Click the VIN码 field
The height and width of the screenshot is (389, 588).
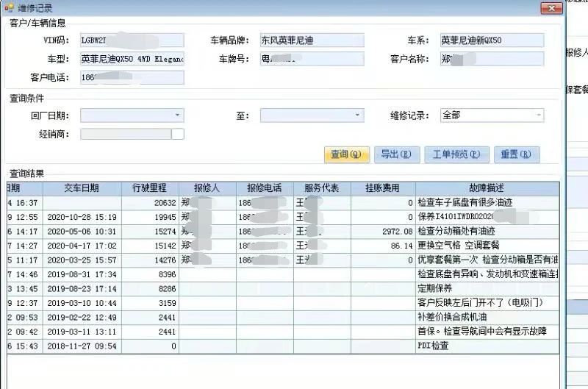click(132, 40)
